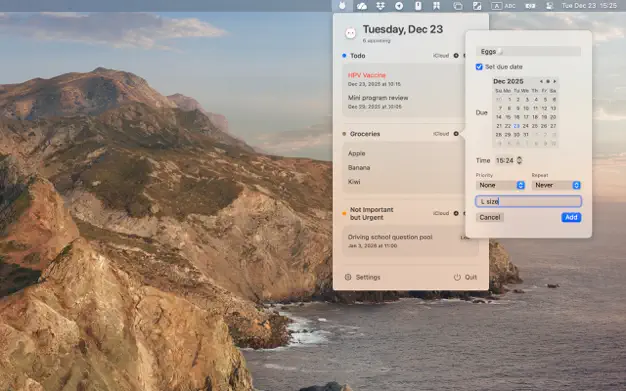Click the time stepper arrows

pyautogui.click(x=519, y=160)
